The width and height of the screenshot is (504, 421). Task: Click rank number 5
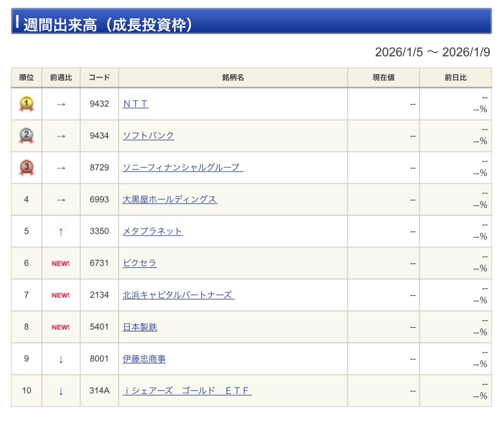pyautogui.click(x=27, y=231)
